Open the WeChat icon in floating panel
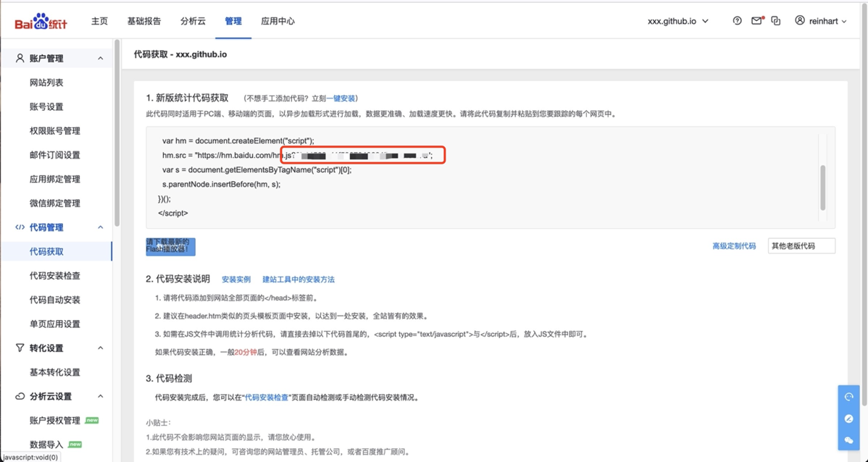868x462 pixels. pos(849,440)
